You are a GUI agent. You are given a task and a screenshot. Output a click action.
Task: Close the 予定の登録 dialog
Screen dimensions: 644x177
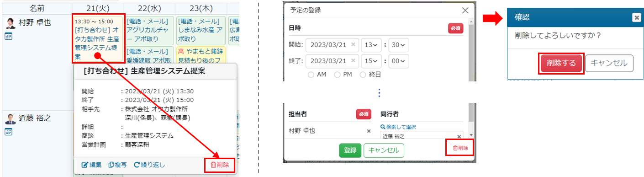coord(465,10)
